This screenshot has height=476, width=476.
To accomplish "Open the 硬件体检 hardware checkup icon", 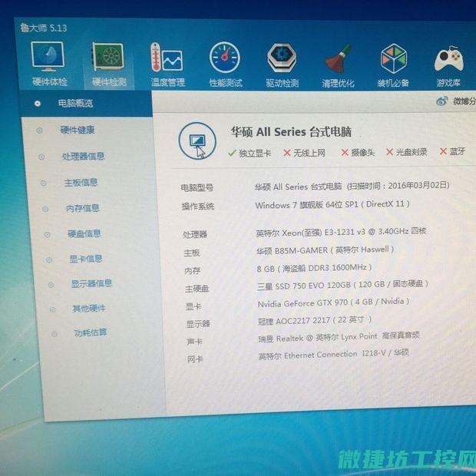I will (x=49, y=63).
